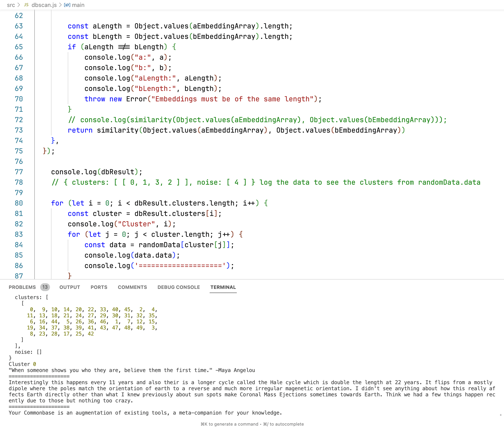Expand breadcrumb chevron after src
This screenshot has width=504, height=428.
click(x=19, y=5)
